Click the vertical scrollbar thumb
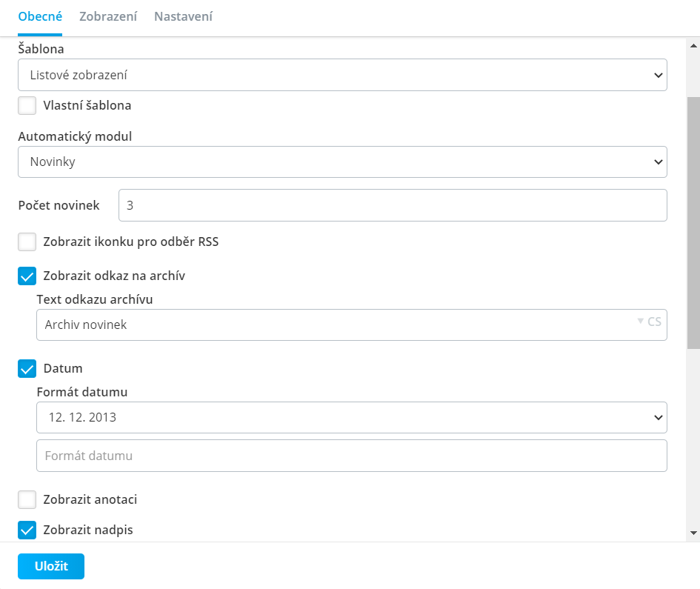The height and width of the screenshot is (589, 700). [x=693, y=223]
